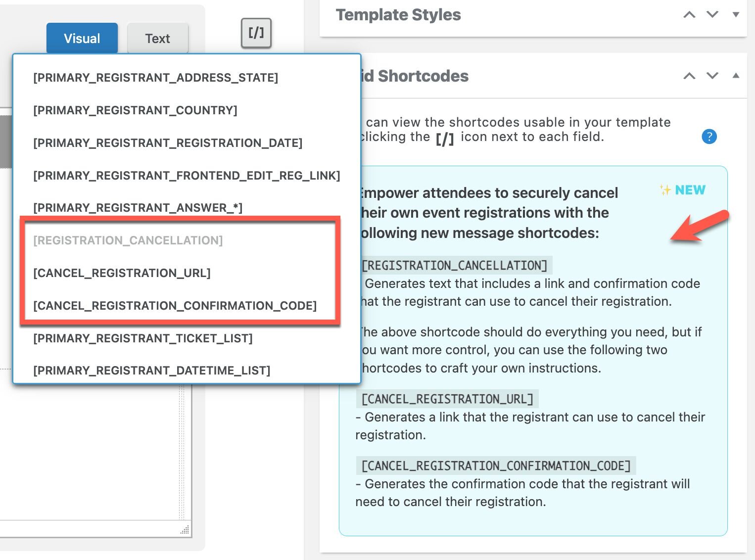Select [PRIMARY_REGISTRANT_ADDRESS_STATE] shortcode
The height and width of the screenshot is (560, 755).
155,78
